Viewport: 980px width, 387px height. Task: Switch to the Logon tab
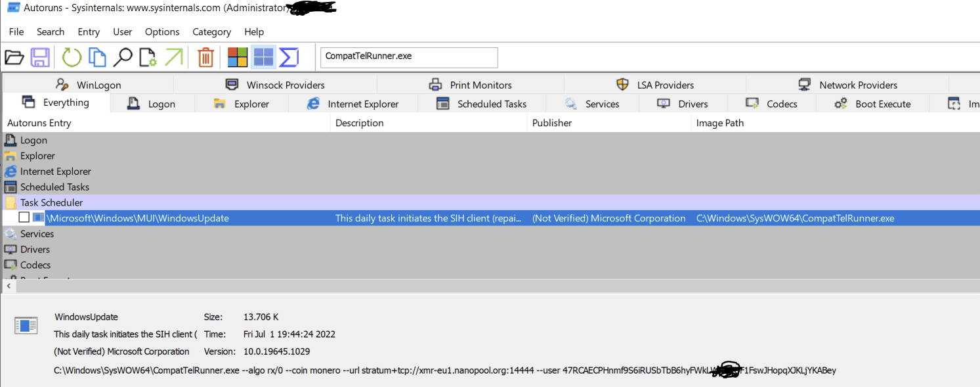(152, 104)
